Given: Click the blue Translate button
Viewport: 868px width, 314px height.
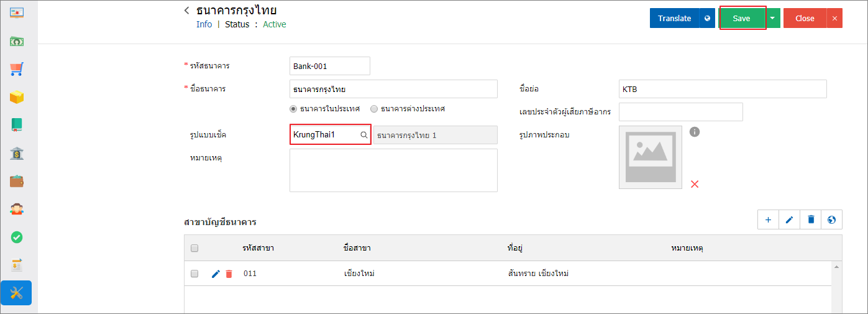Looking at the screenshot, I should 675,18.
